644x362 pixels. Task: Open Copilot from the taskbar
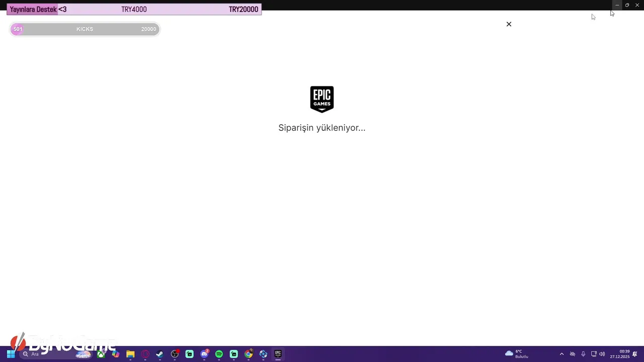click(x=116, y=354)
